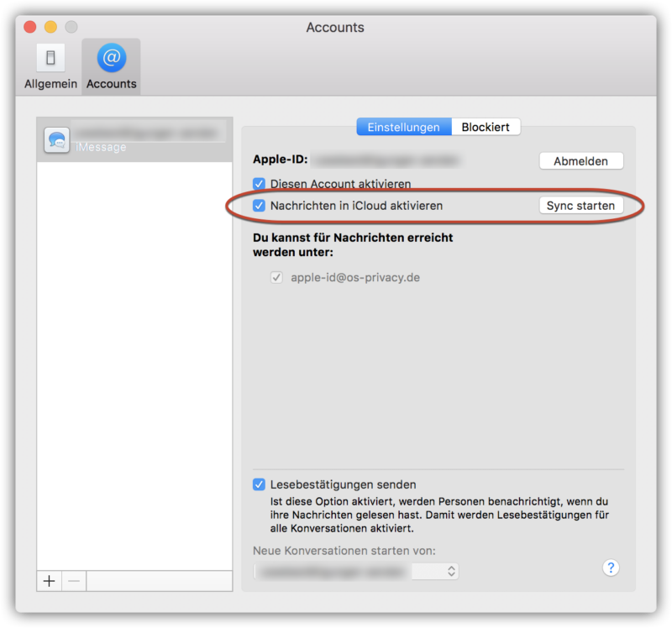Switch to the Einstellungen tab
This screenshot has width=672, height=628.
(404, 128)
